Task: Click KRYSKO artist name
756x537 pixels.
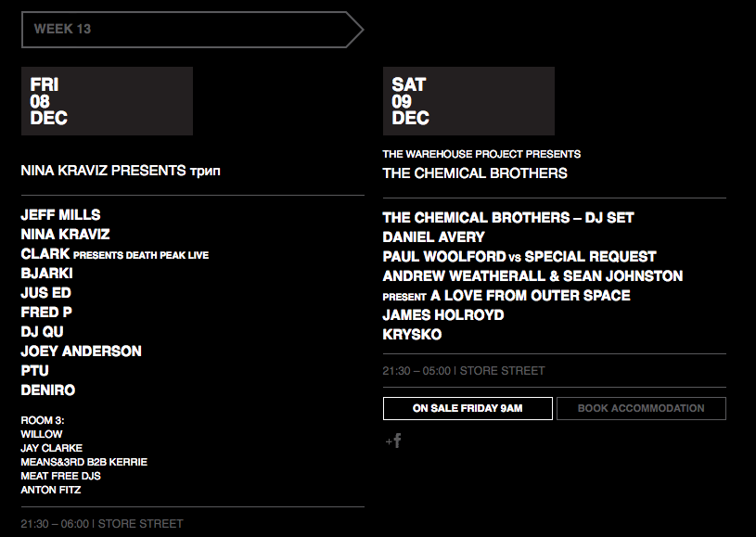Action: click(412, 335)
